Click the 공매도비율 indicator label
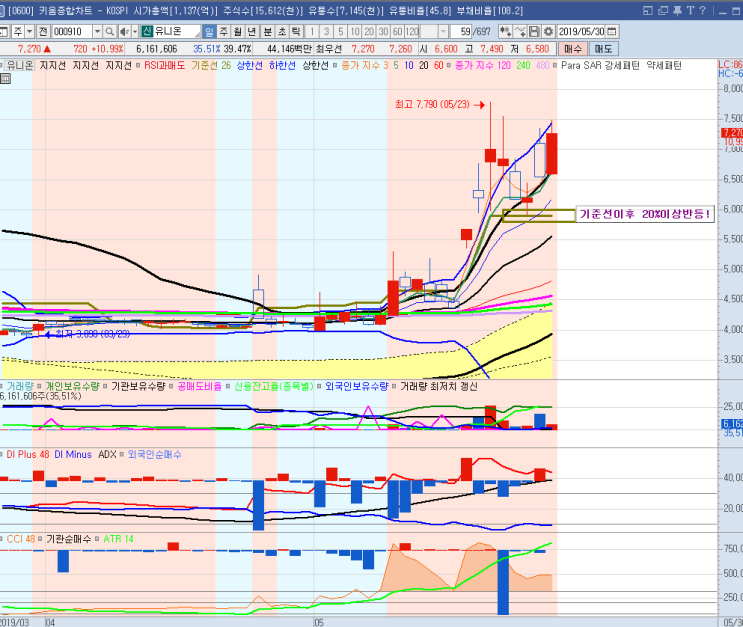Screen dimensions: 743x627 199,386
